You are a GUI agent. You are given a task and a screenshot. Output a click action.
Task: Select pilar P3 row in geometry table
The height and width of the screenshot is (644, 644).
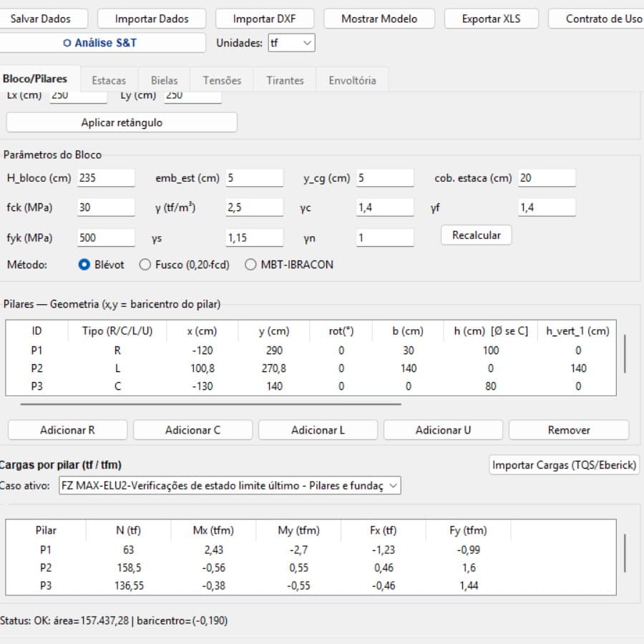tap(311, 386)
